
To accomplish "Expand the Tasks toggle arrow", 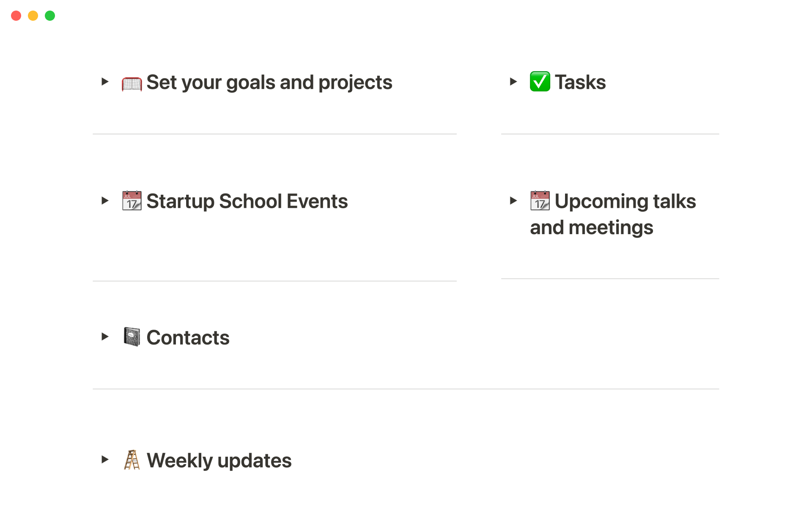I will [x=513, y=82].
